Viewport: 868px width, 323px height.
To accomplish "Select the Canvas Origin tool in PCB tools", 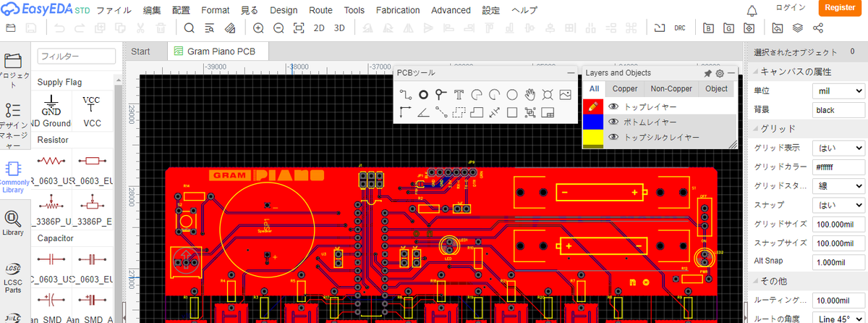I will click(x=406, y=112).
